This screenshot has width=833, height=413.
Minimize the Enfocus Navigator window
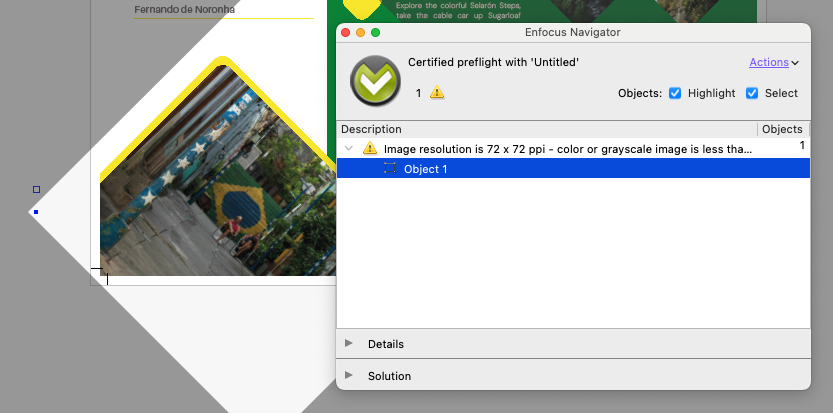(x=360, y=32)
